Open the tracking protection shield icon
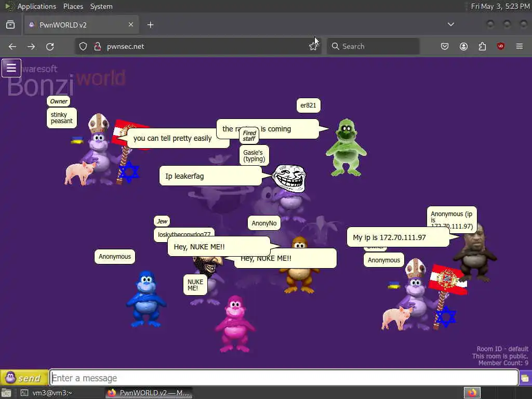Screen dimensions: 532x399 click(x=83, y=46)
